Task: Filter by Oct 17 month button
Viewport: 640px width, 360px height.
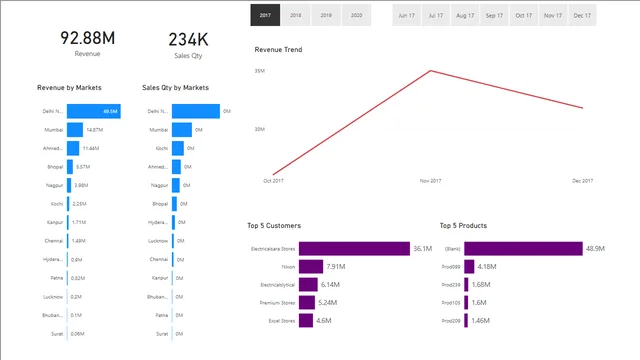Action: point(523,15)
